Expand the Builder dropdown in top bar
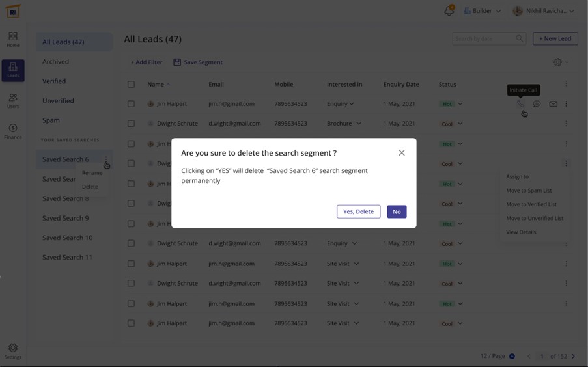Screen dimensions: 588x367 482,11
